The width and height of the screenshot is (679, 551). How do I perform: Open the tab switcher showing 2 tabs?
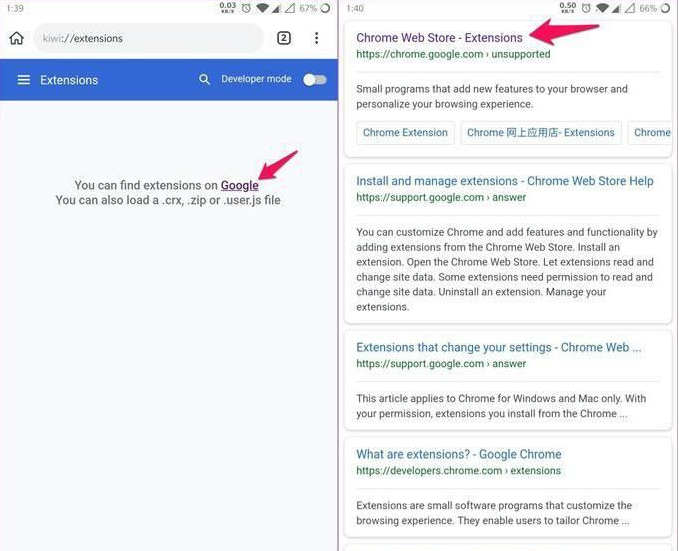(x=284, y=38)
